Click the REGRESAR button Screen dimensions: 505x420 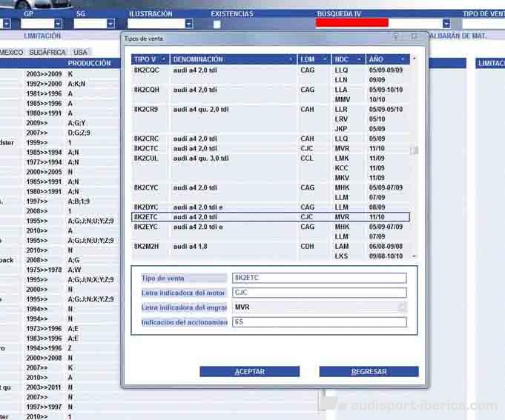pyautogui.click(x=369, y=371)
